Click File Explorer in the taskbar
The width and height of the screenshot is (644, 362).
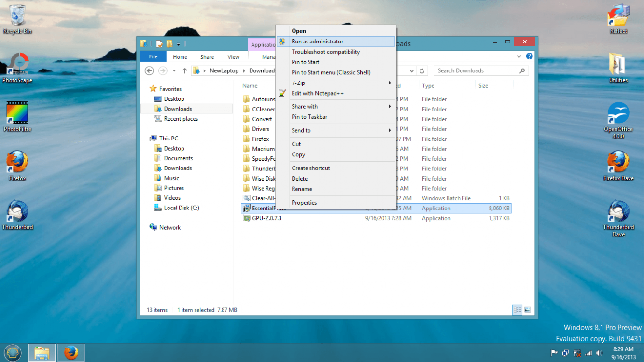[x=42, y=353]
